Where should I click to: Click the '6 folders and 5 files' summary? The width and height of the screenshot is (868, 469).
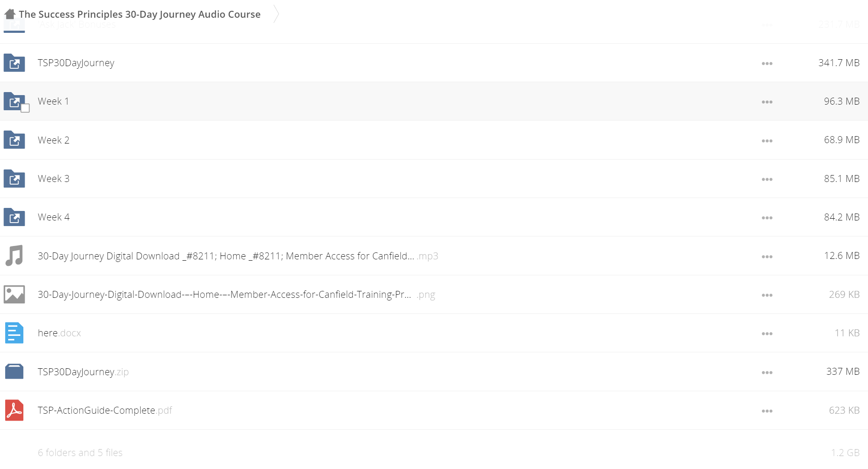pyautogui.click(x=80, y=453)
